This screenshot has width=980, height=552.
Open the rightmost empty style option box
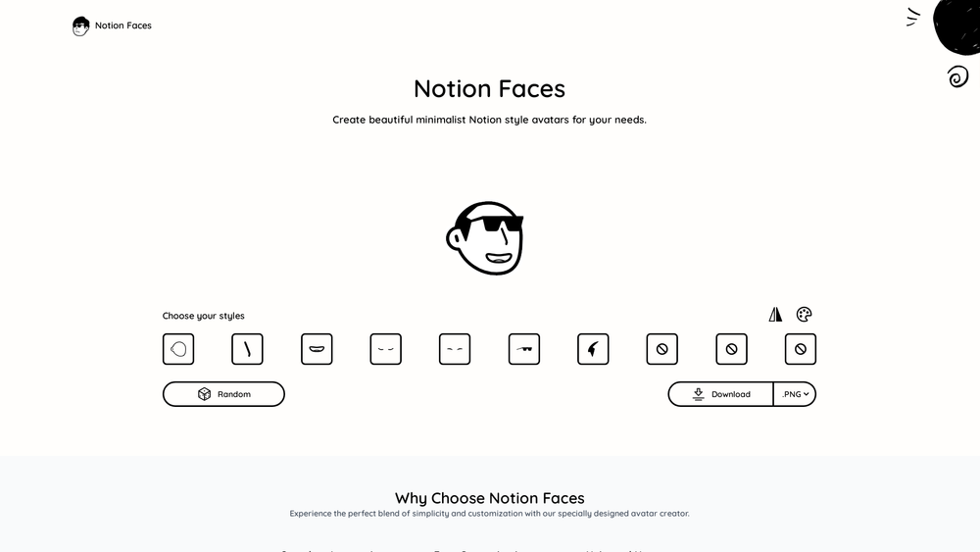(x=800, y=349)
